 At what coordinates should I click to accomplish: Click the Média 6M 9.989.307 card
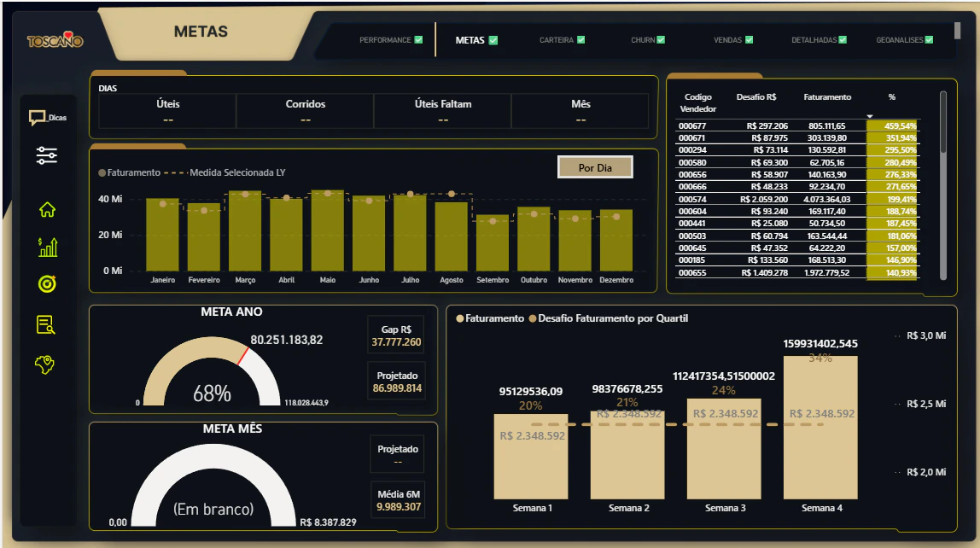point(398,500)
